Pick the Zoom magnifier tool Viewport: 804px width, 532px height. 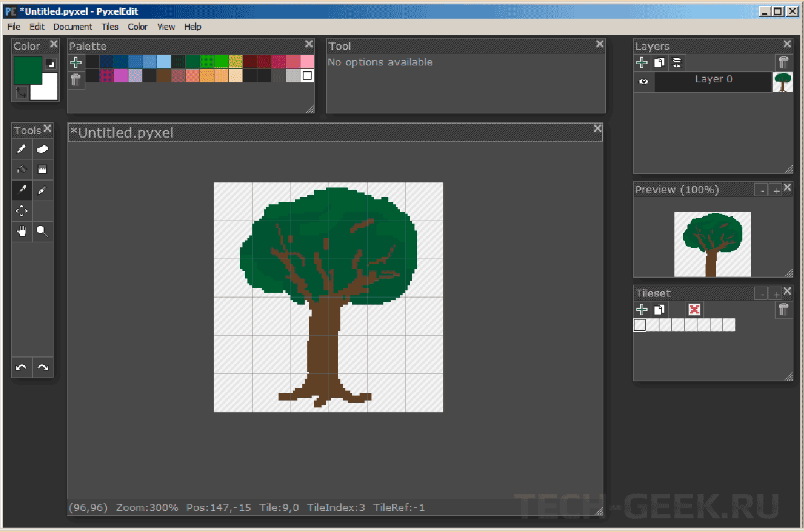click(x=42, y=231)
